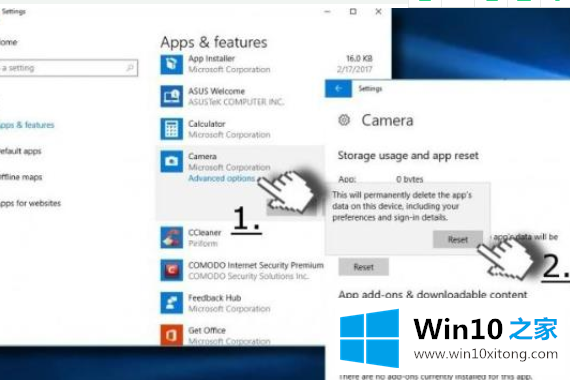Screen dimensions: 570x380
Task: Click the search magnifier in settings box
Action: [x=130, y=68]
